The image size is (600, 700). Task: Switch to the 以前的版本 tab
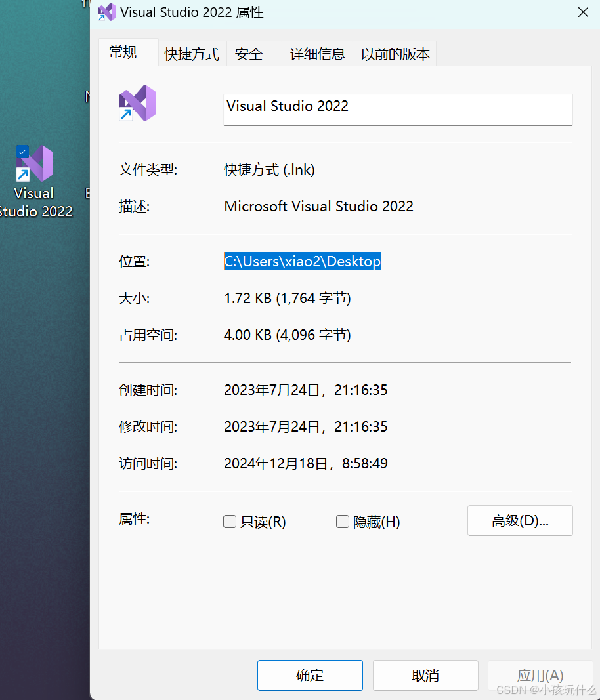(x=395, y=54)
